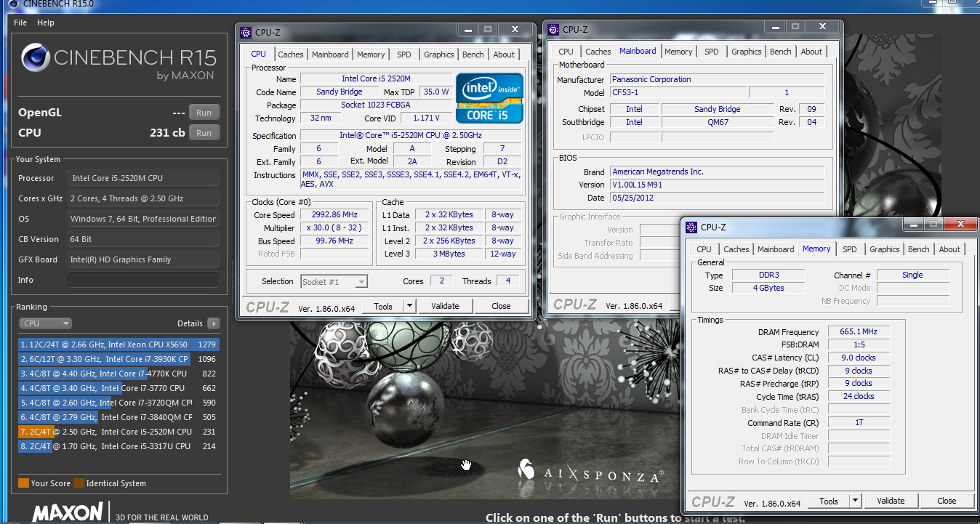Switch to Memory tab in Mainboard CPU-Z window
The image size is (980, 524).
678,52
